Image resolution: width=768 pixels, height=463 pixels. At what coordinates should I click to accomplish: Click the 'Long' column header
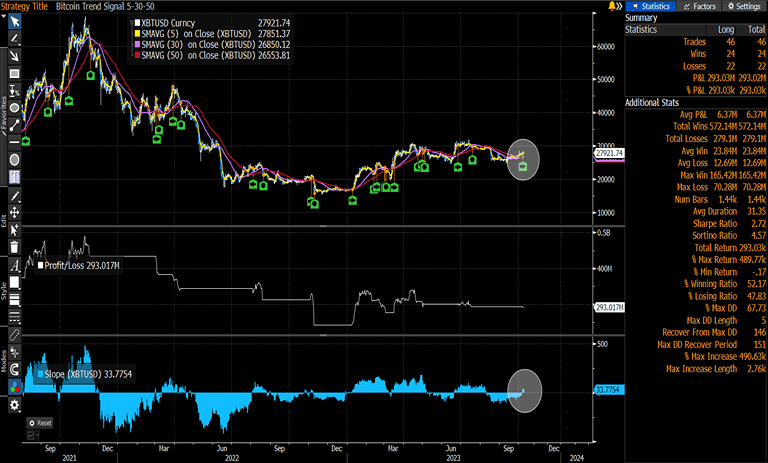pyautogui.click(x=726, y=30)
